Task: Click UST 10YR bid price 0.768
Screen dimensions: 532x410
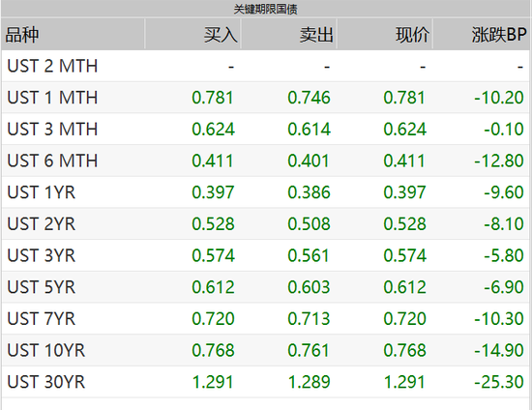Action: [213, 350]
